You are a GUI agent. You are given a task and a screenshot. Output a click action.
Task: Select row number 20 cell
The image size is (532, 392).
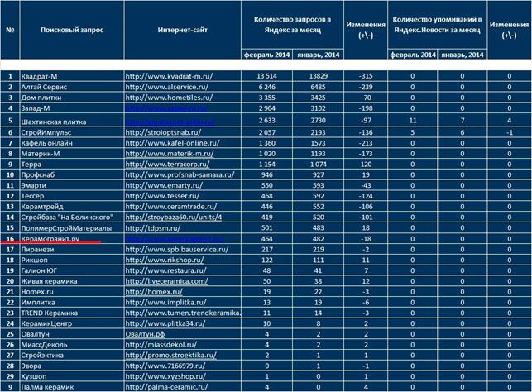pyautogui.click(x=10, y=281)
